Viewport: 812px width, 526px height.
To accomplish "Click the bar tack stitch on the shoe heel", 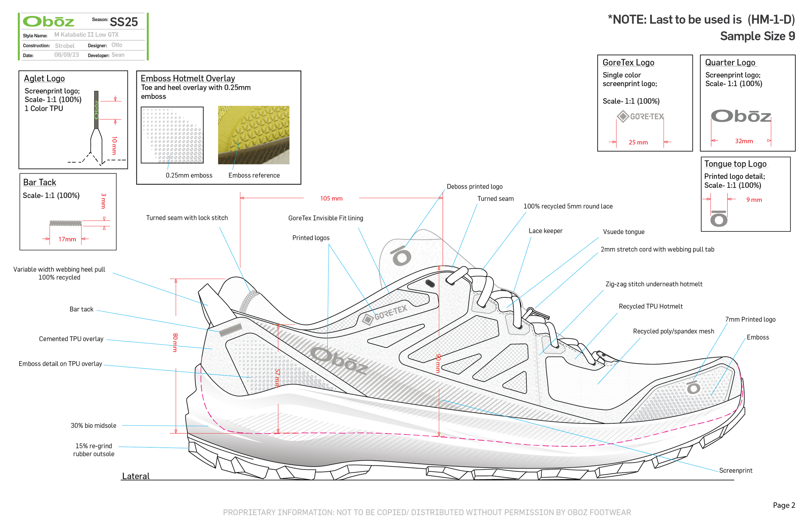I will 231,330.
